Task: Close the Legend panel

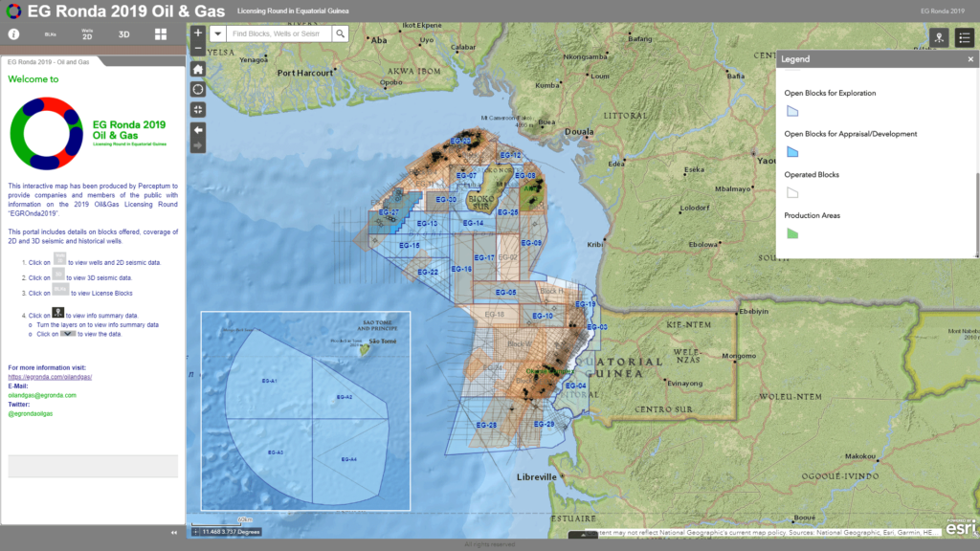Action: click(x=970, y=59)
